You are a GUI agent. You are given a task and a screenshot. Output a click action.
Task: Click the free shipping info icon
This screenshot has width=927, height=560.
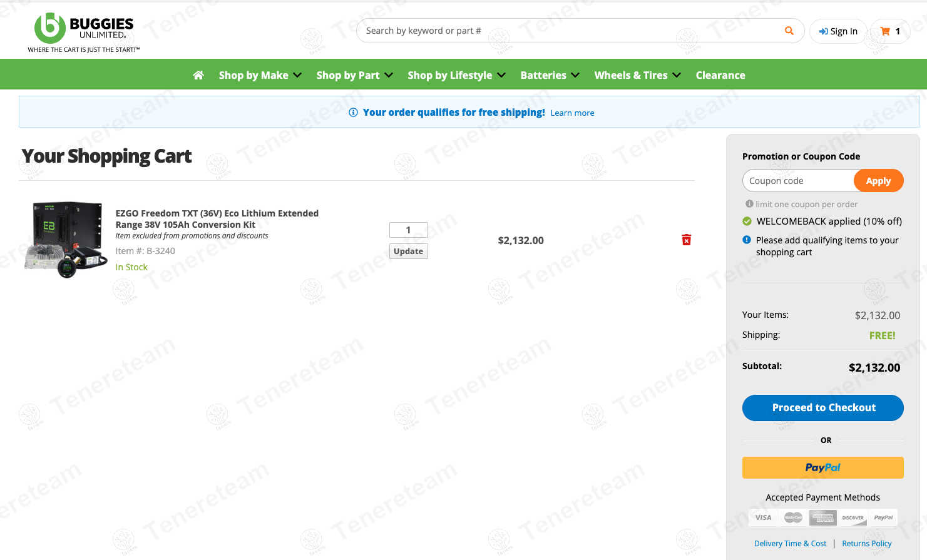tap(353, 113)
